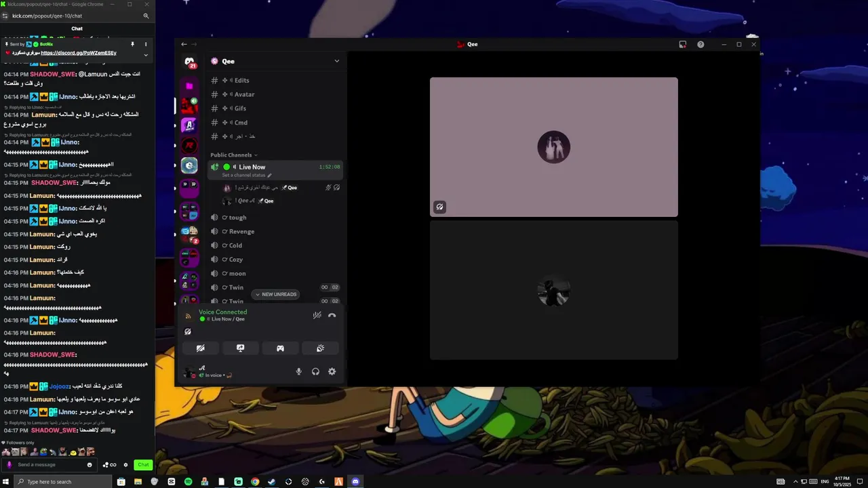The height and width of the screenshot is (488, 868).
Task: Expand the Qee server header dropdown
Action: pos(336,61)
